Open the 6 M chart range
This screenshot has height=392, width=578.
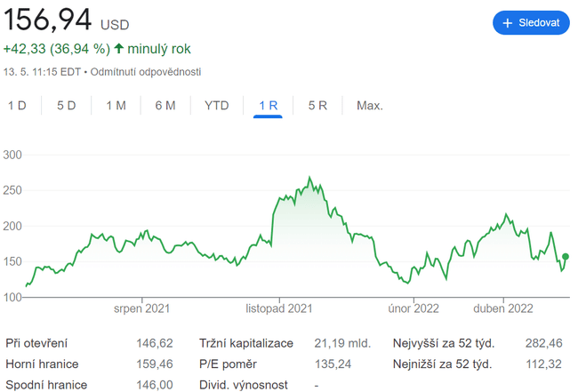(x=165, y=106)
